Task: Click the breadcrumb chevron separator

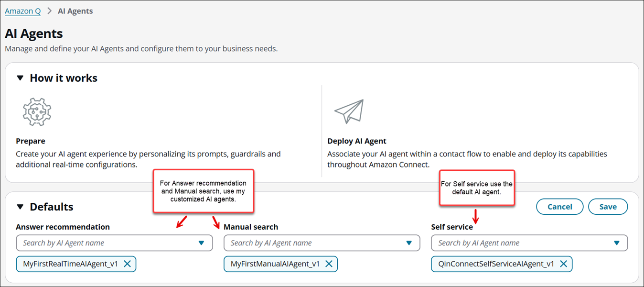Action: [x=49, y=11]
